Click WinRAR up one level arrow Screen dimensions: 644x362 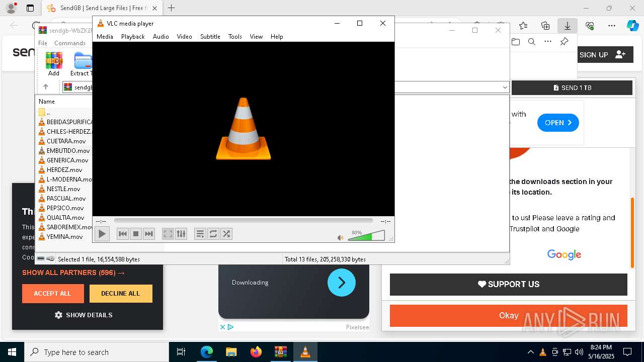point(45,87)
